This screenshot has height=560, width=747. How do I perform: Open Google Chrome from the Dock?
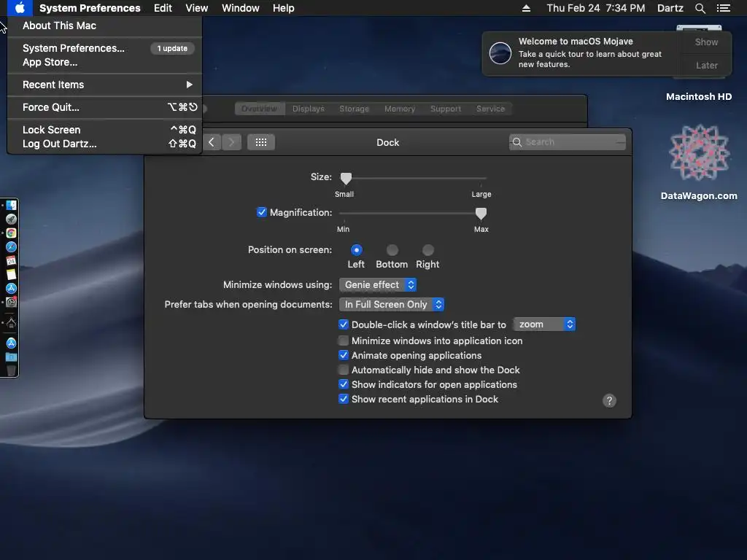[x=11, y=233]
